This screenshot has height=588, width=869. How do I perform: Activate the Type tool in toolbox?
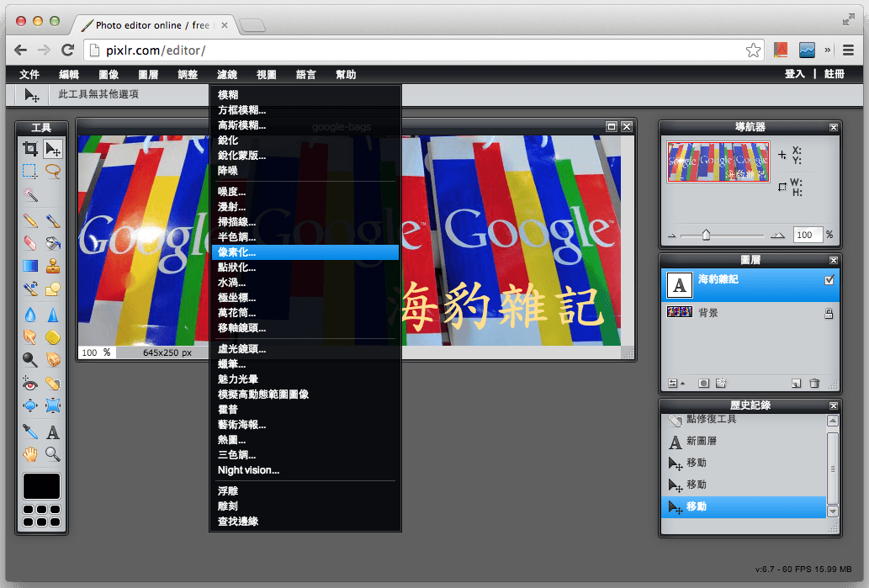[53, 432]
